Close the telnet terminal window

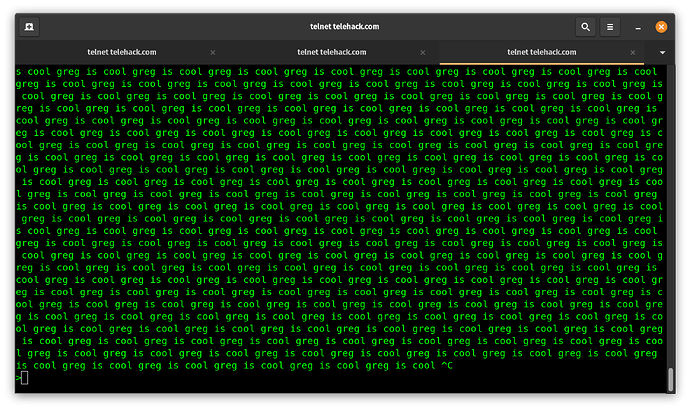pyautogui.click(x=661, y=27)
